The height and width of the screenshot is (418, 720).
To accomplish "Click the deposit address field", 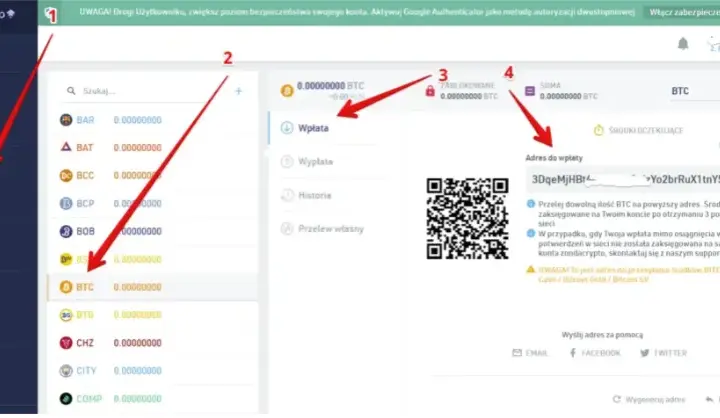I will (x=623, y=180).
